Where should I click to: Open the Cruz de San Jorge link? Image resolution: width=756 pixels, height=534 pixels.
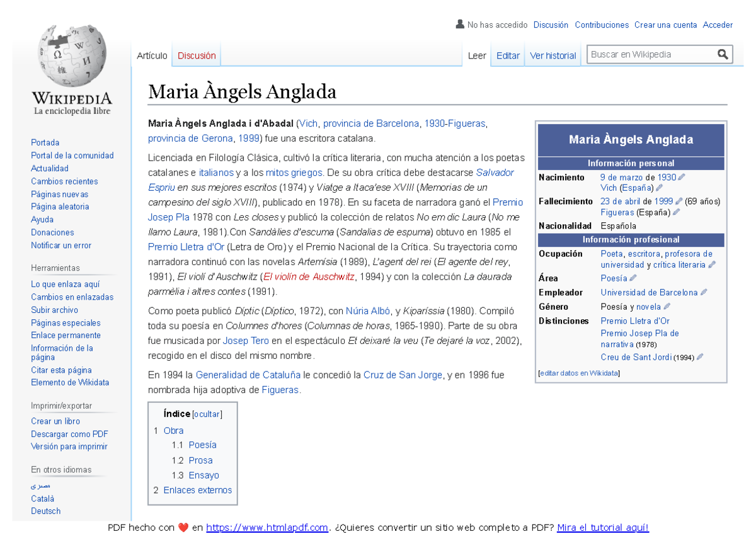click(x=403, y=375)
